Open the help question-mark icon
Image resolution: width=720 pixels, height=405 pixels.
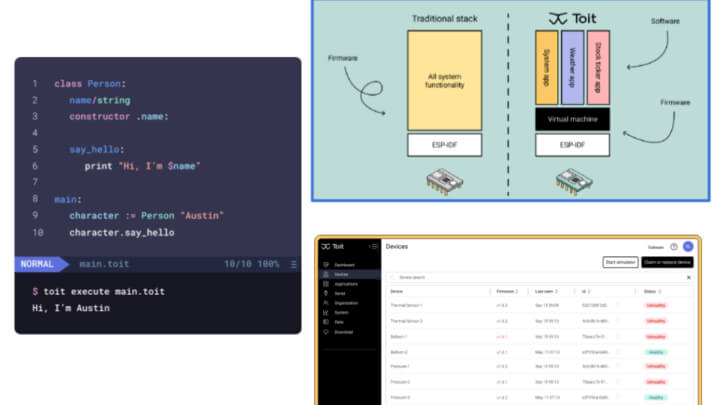point(674,247)
